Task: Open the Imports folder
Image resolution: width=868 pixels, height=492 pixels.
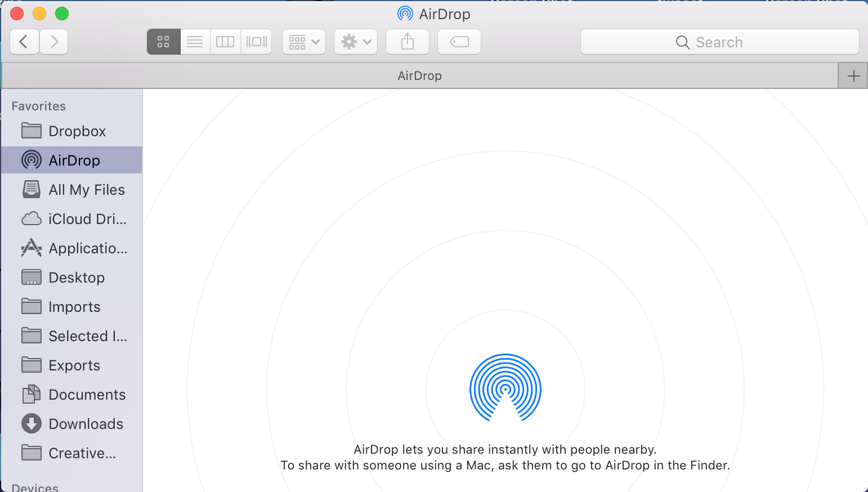Action: coord(71,307)
